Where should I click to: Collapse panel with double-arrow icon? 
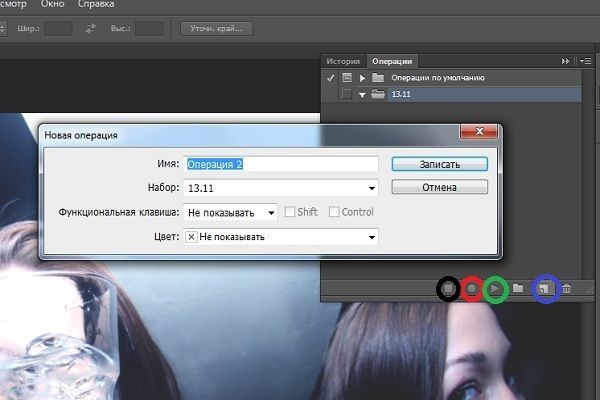(566, 61)
